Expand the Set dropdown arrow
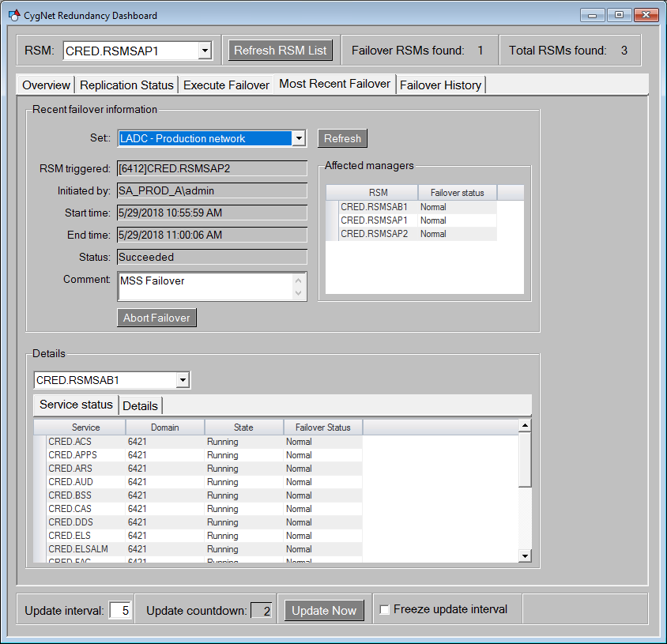Viewport: 667px width, 644px height. (299, 138)
